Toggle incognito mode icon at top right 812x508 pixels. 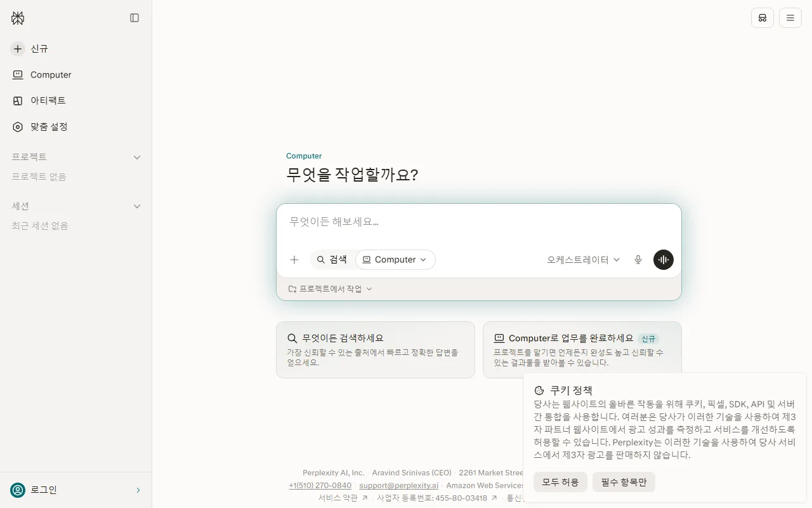click(763, 18)
